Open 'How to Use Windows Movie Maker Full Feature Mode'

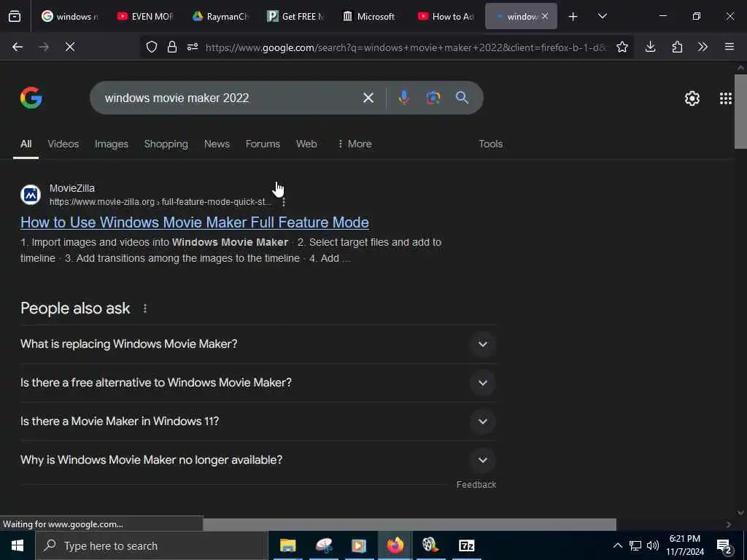pyautogui.click(x=194, y=222)
